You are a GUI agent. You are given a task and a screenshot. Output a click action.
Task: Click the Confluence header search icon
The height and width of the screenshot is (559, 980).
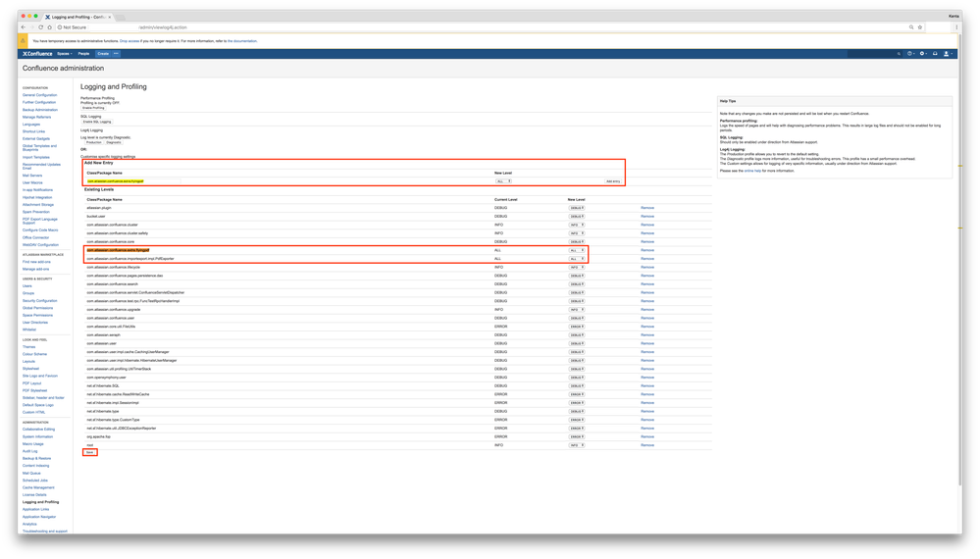pos(899,54)
